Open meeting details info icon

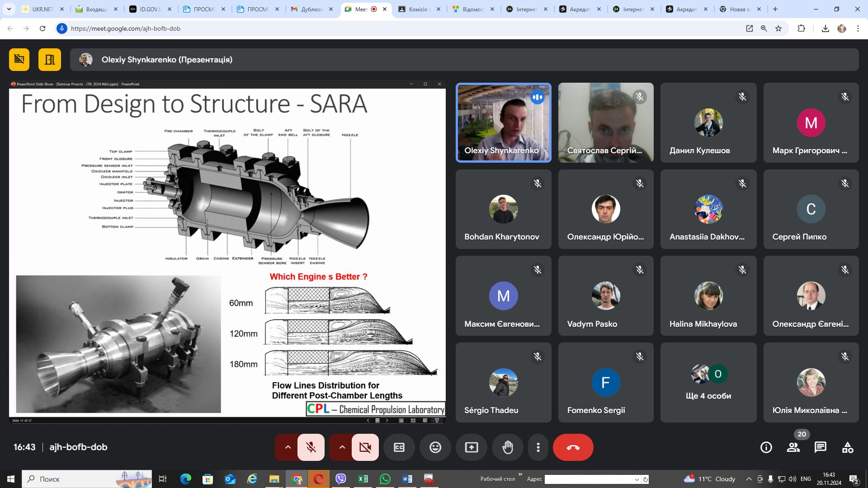pyautogui.click(x=766, y=447)
